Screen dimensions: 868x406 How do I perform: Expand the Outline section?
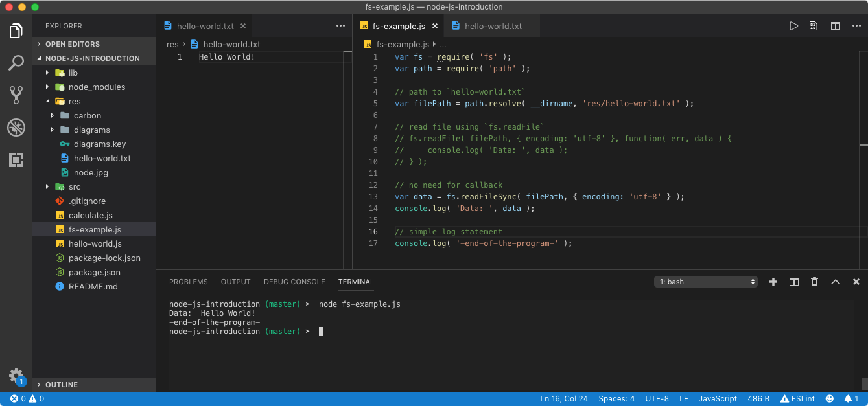[62, 385]
